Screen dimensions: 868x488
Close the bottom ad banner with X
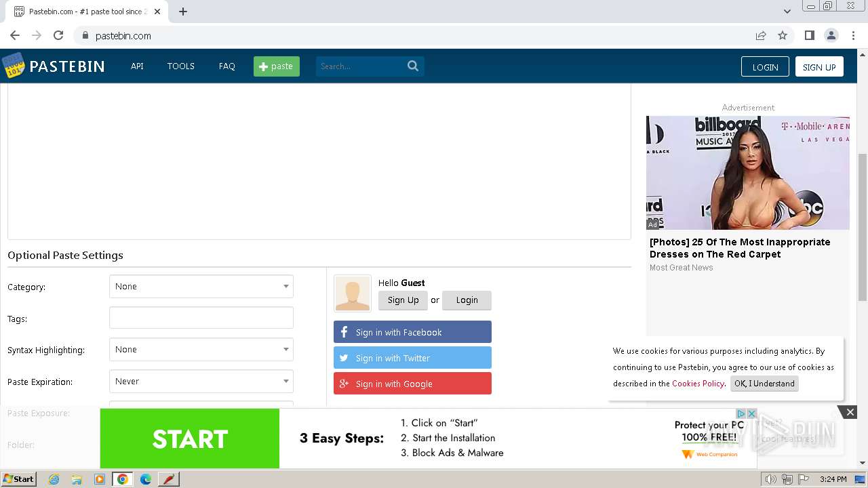click(x=850, y=412)
